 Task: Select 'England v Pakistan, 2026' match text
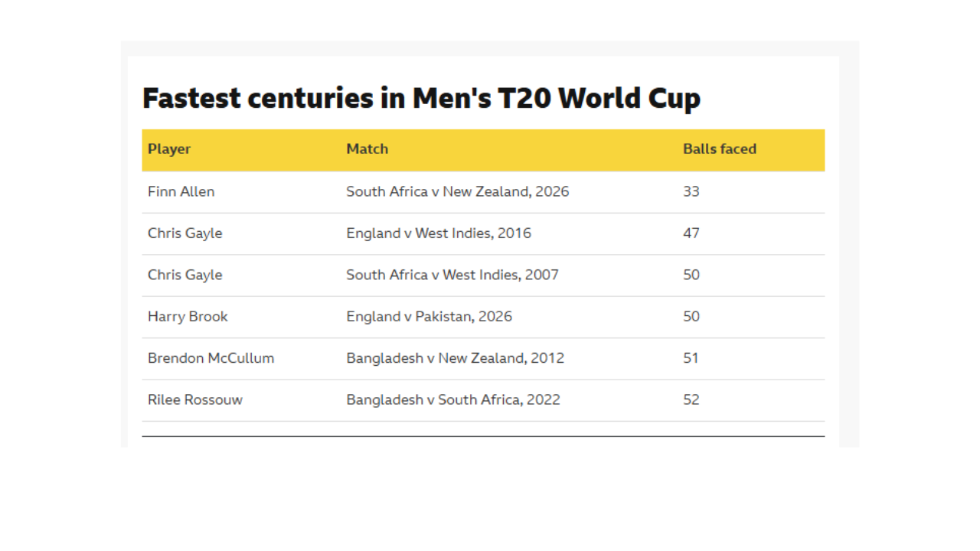click(x=429, y=317)
